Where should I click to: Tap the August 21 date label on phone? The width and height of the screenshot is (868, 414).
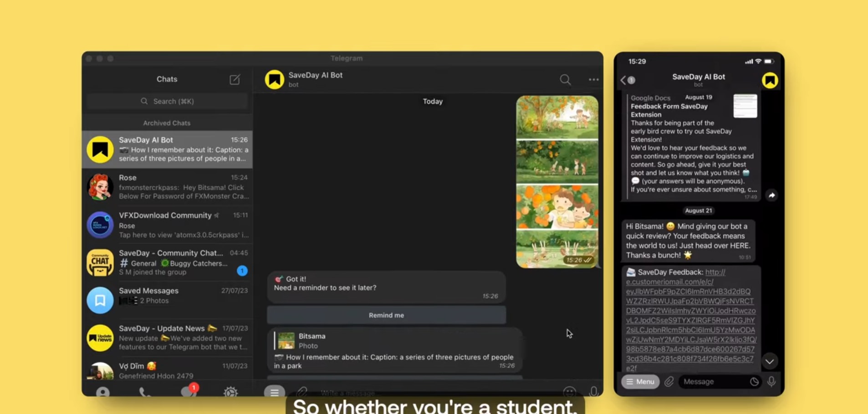(698, 210)
